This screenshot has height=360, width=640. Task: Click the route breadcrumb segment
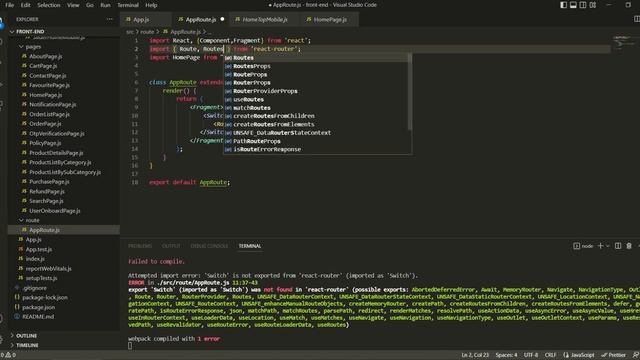147,31
